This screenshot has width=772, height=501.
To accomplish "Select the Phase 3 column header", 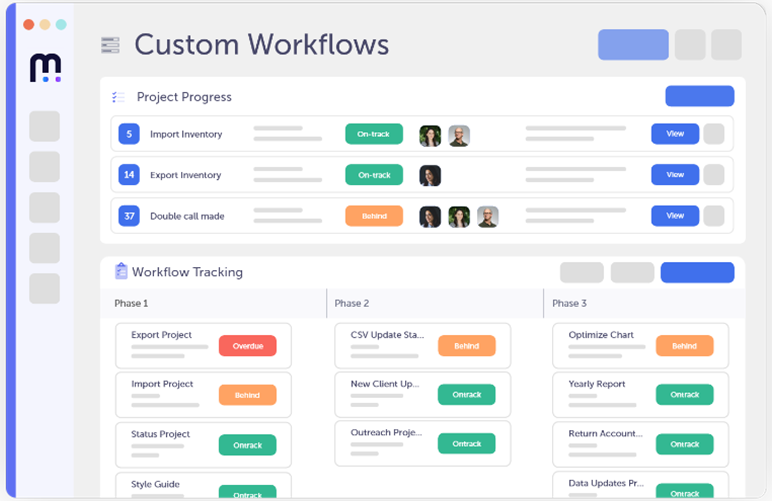I will coord(570,303).
